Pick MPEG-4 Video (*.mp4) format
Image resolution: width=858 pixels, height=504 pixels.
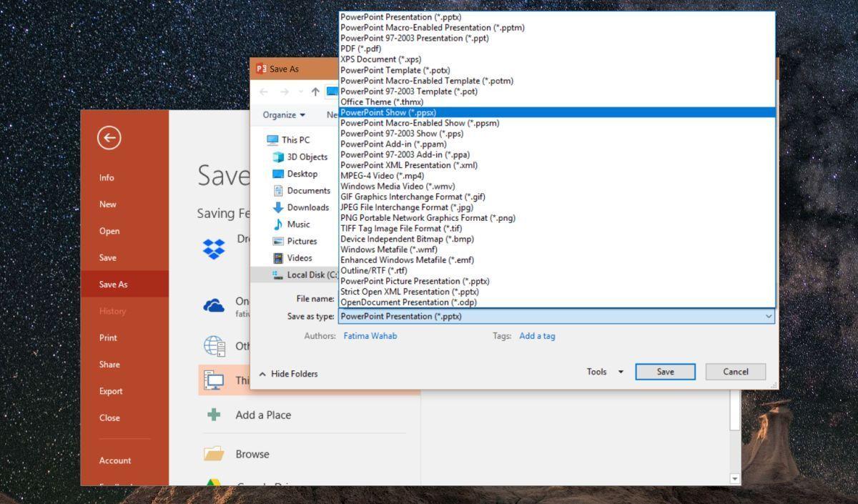pos(382,176)
